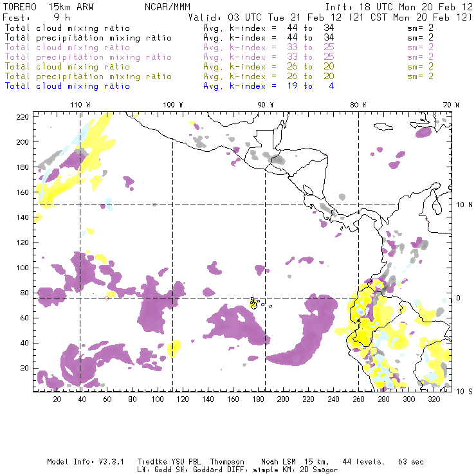Click the 'YSU PBL' footer text

click(x=186, y=462)
